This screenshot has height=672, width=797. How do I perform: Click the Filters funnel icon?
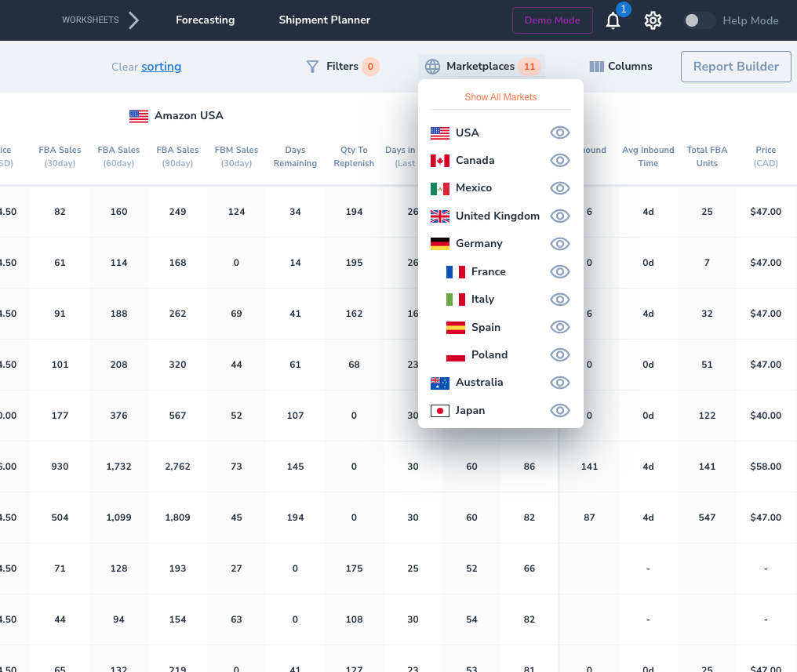[312, 67]
